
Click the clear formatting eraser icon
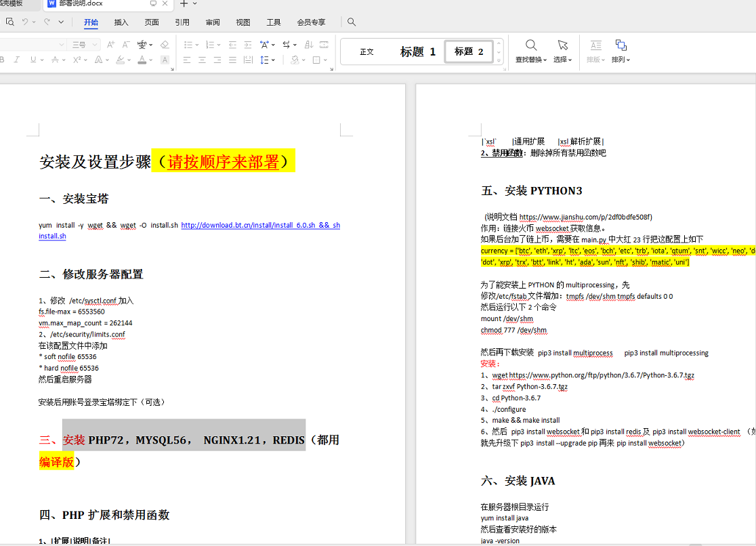point(165,45)
